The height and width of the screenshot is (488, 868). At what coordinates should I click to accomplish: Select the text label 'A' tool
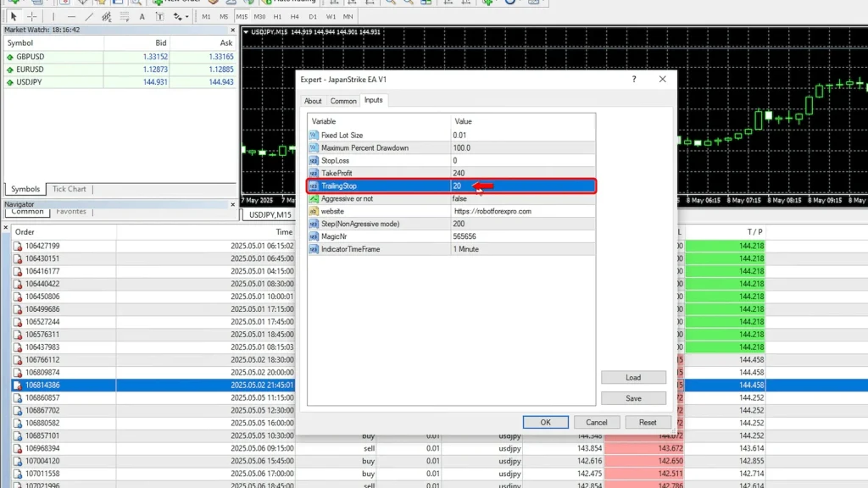pos(142,16)
